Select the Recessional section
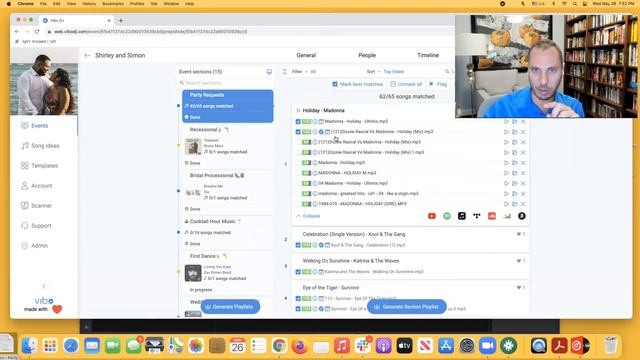 228,146
